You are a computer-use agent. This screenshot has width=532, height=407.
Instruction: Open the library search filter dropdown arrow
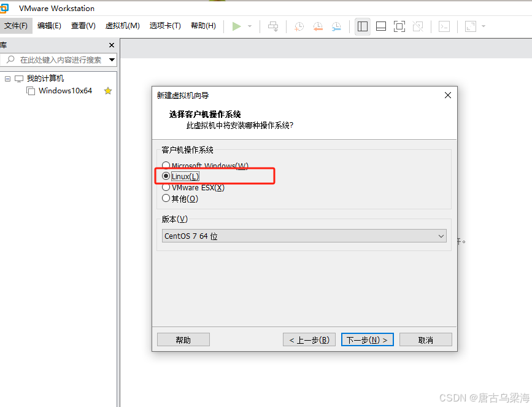pos(112,60)
